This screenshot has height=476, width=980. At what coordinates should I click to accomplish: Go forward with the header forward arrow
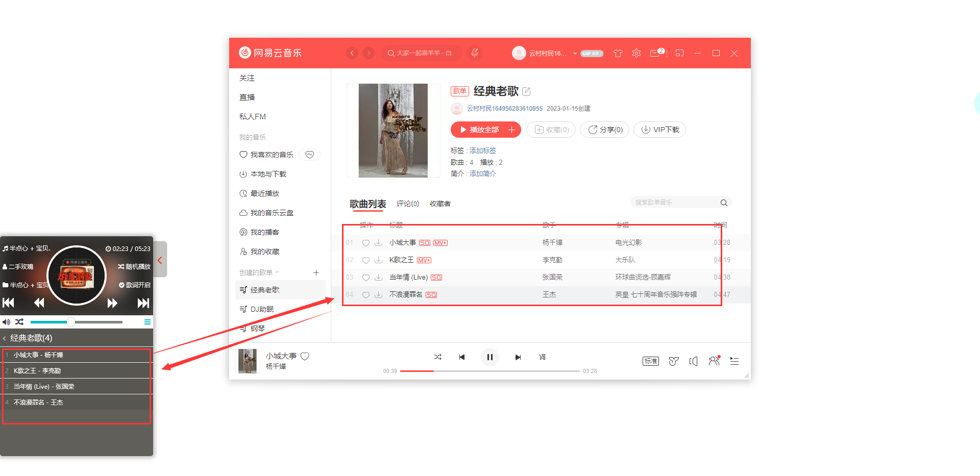tap(369, 53)
